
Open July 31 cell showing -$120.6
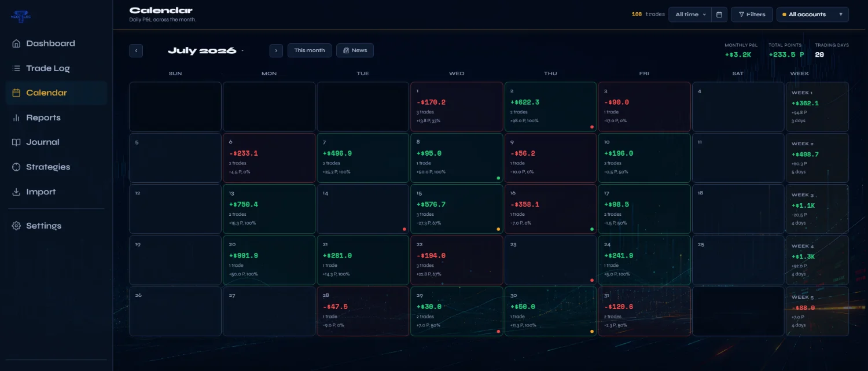pos(644,311)
